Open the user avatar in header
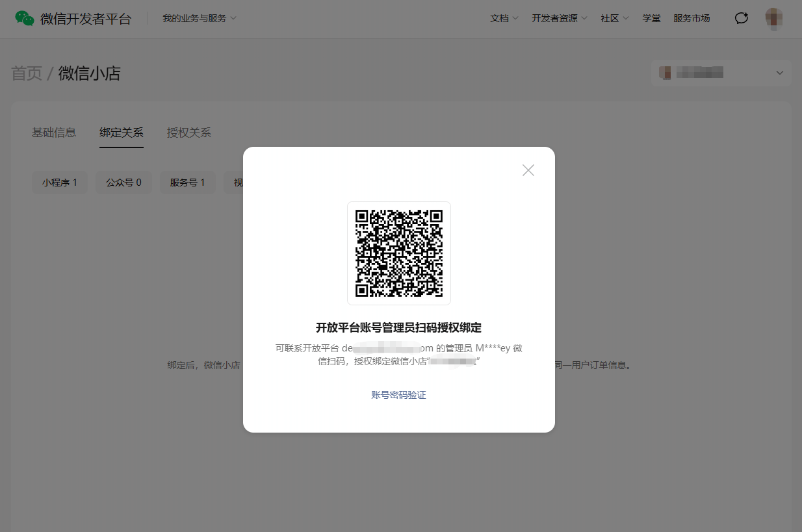 coord(773,18)
